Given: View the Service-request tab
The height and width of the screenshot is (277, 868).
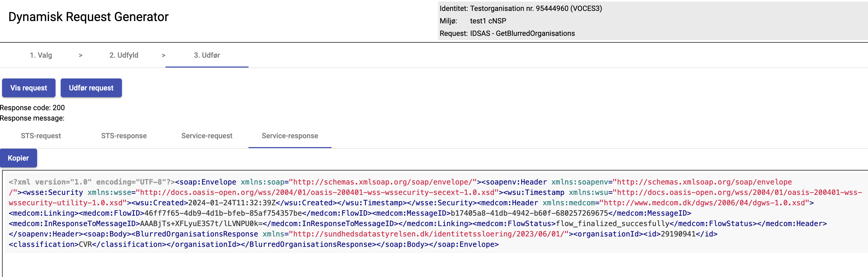Looking at the screenshot, I should click(206, 136).
